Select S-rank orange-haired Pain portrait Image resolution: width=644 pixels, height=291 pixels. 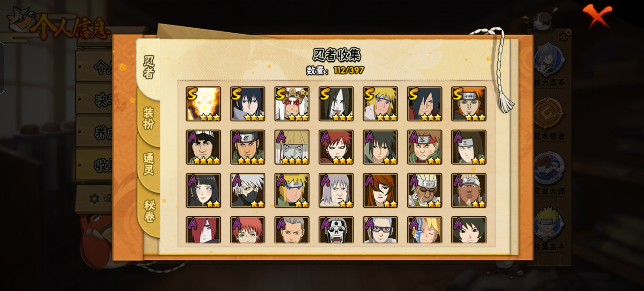click(469, 104)
